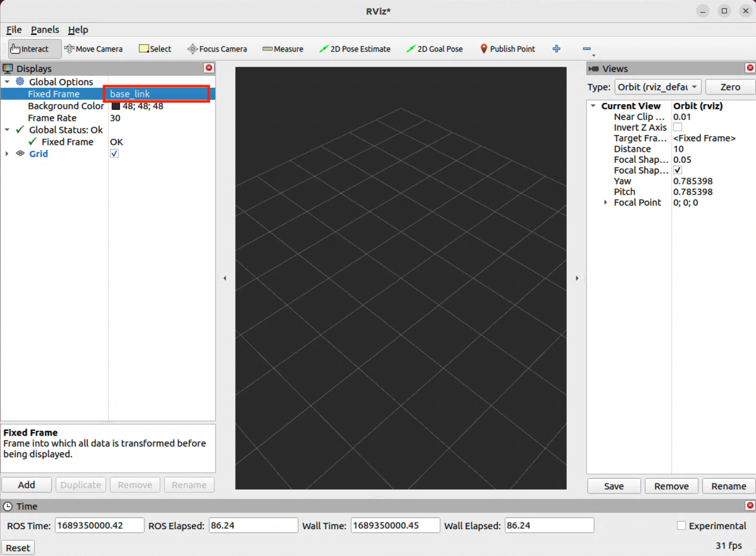Pick the Measure tool
The height and width of the screenshot is (556, 756).
(x=283, y=49)
